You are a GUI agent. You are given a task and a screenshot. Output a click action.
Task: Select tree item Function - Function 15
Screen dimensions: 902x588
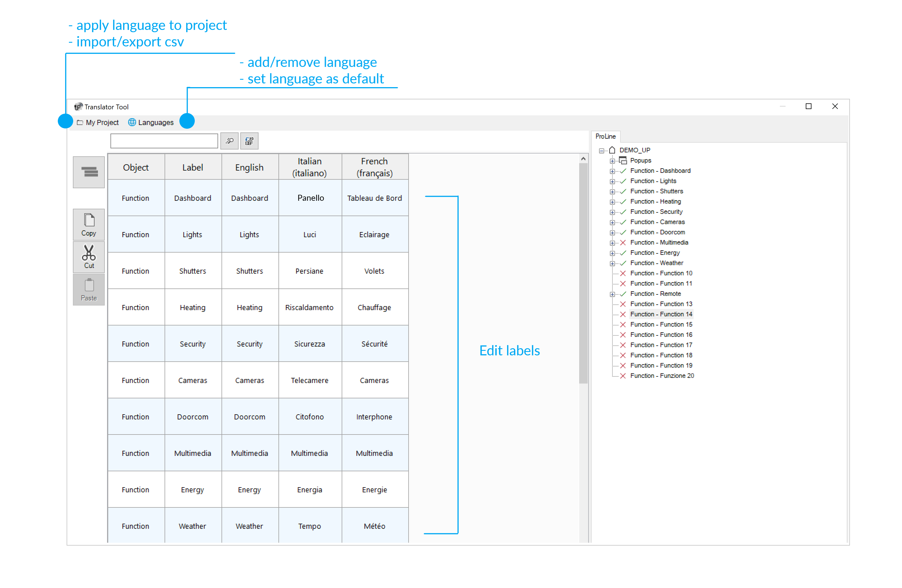click(661, 324)
